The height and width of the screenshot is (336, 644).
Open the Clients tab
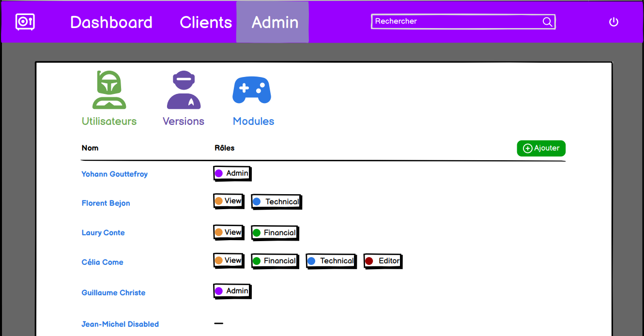click(206, 22)
